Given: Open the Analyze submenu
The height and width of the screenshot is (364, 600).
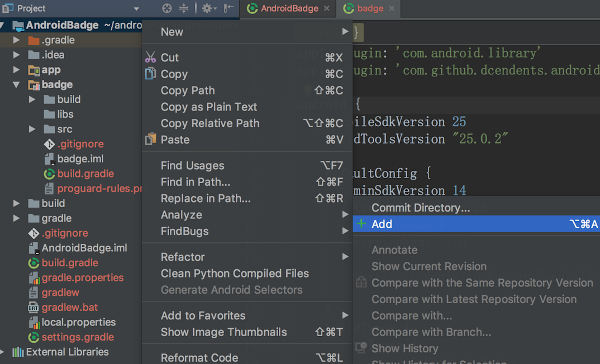Looking at the screenshot, I should [247, 215].
